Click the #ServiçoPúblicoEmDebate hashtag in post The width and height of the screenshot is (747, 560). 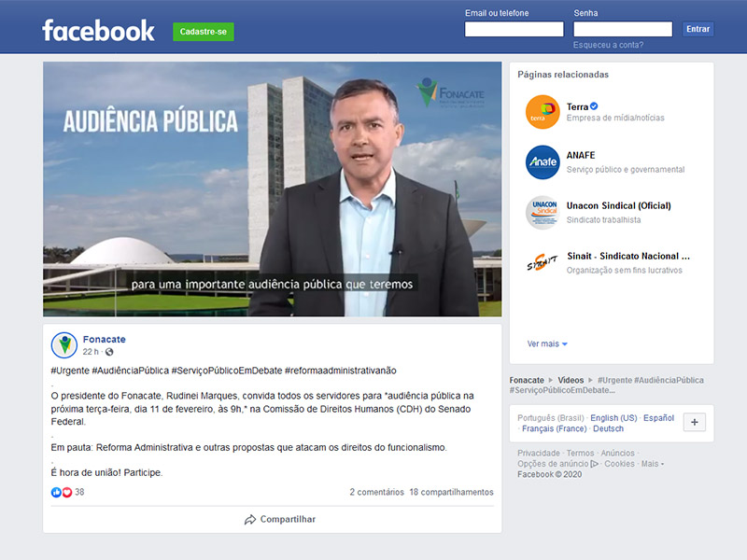click(227, 371)
